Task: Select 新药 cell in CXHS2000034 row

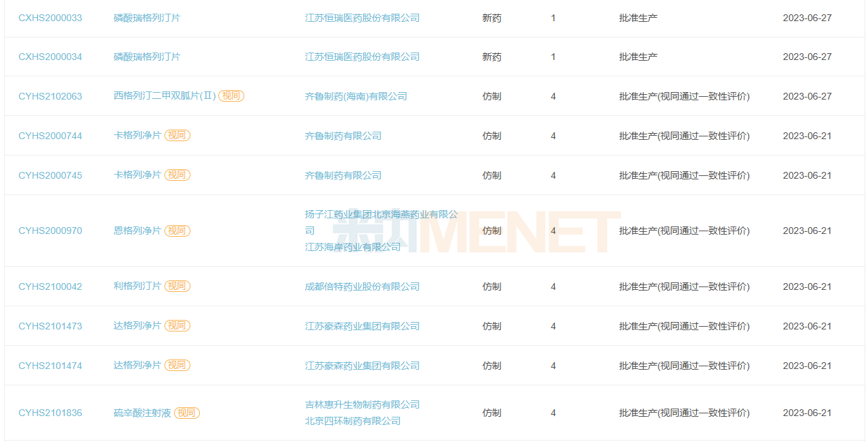Action: click(492, 57)
